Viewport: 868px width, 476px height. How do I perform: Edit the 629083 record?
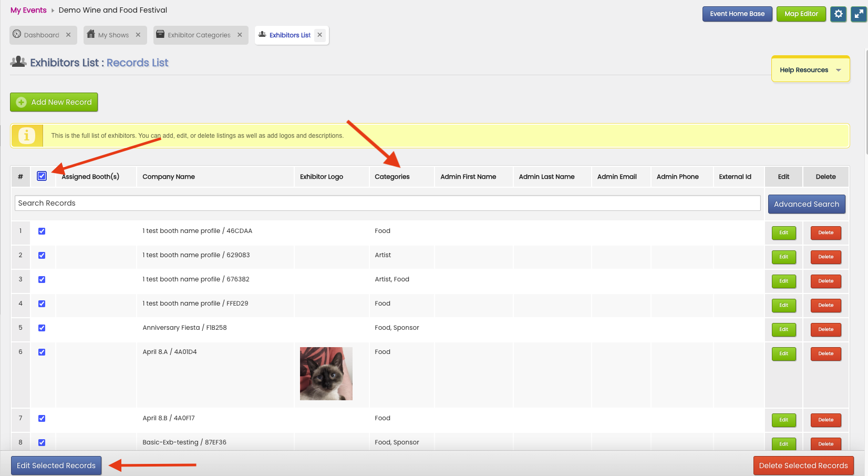tap(783, 257)
